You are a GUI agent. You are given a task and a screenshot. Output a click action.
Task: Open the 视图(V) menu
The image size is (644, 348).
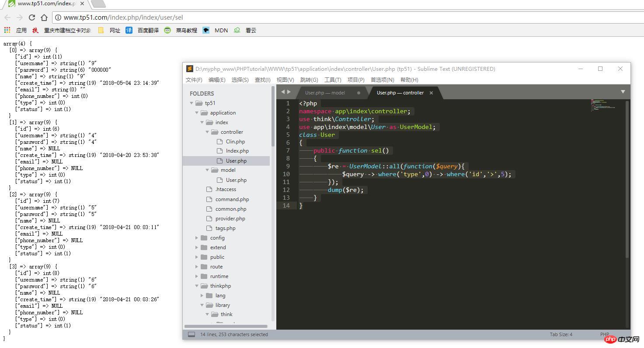(x=285, y=80)
